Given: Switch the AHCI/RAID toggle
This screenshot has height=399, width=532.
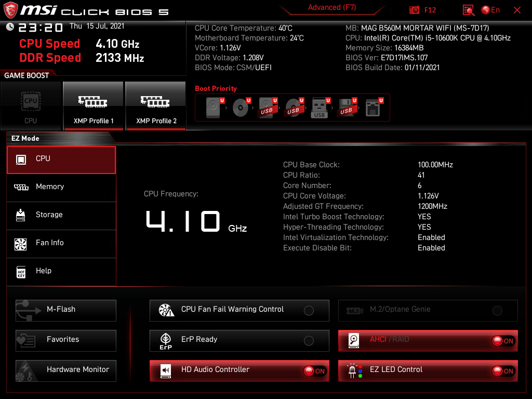Looking at the screenshot, I should tap(503, 341).
